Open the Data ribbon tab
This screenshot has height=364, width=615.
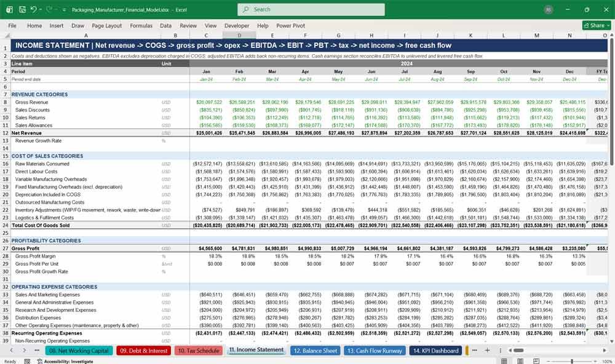pos(165,25)
